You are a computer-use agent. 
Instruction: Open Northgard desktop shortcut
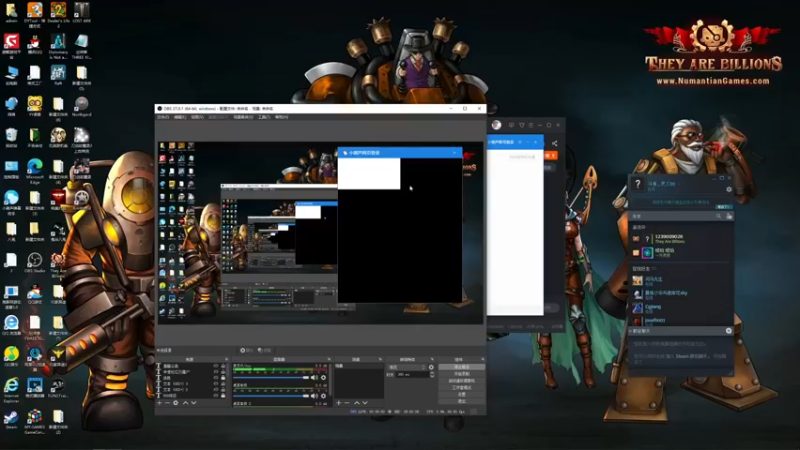[82, 107]
